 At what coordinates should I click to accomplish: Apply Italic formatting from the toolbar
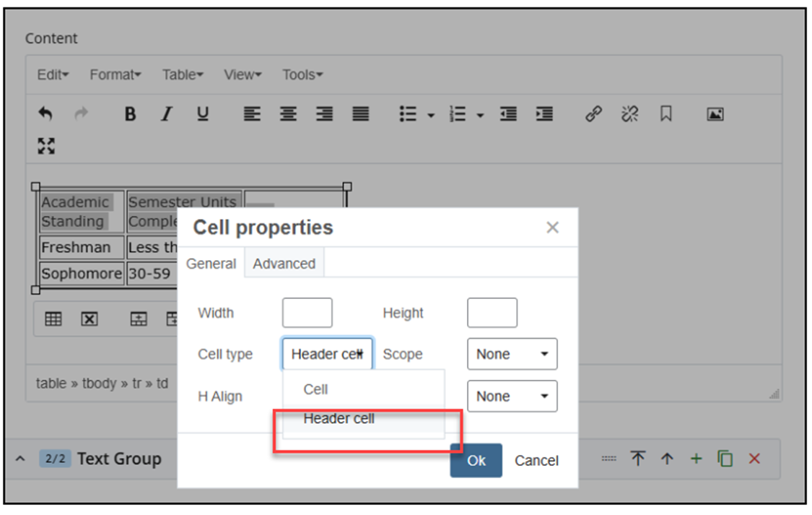167,114
